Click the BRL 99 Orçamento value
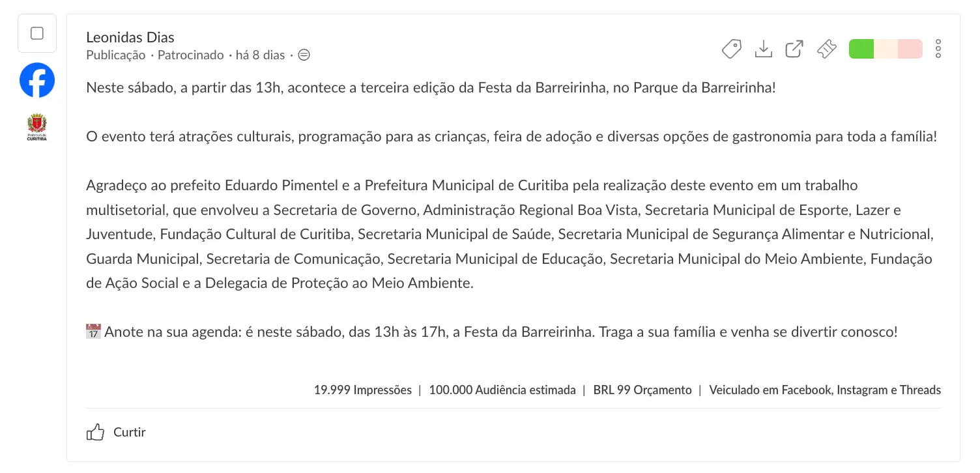 642,390
